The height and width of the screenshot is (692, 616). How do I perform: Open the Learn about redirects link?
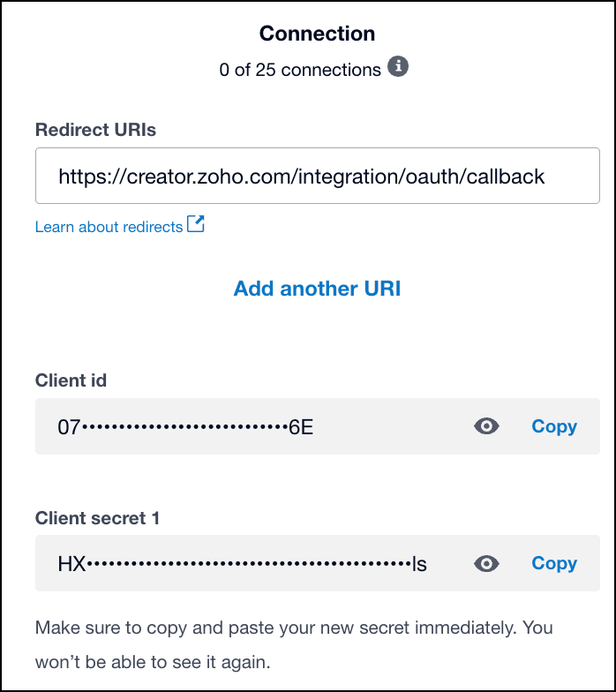pyautogui.click(x=109, y=227)
